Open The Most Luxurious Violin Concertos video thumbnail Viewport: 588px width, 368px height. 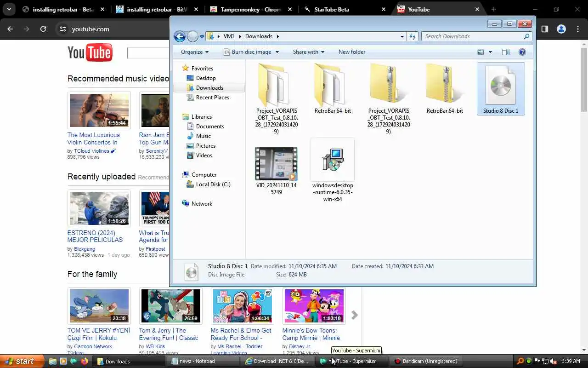[99, 110]
